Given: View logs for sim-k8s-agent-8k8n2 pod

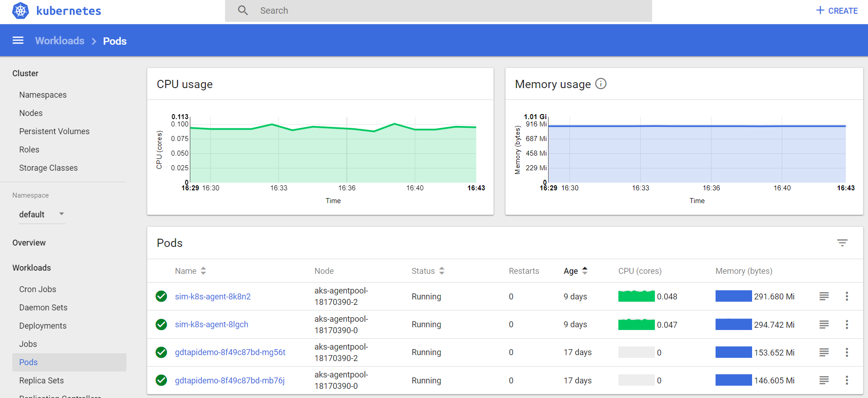Looking at the screenshot, I should tap(824, 296).
